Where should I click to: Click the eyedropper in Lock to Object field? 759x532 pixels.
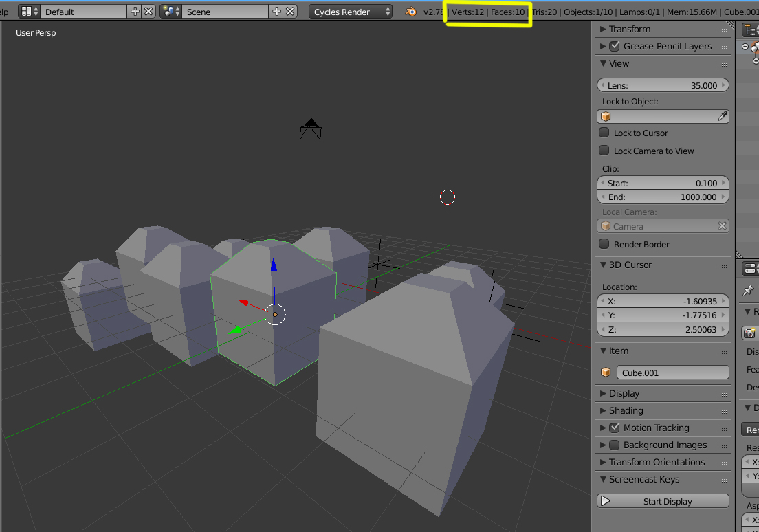pyautogui.click(x=722, y=116)
